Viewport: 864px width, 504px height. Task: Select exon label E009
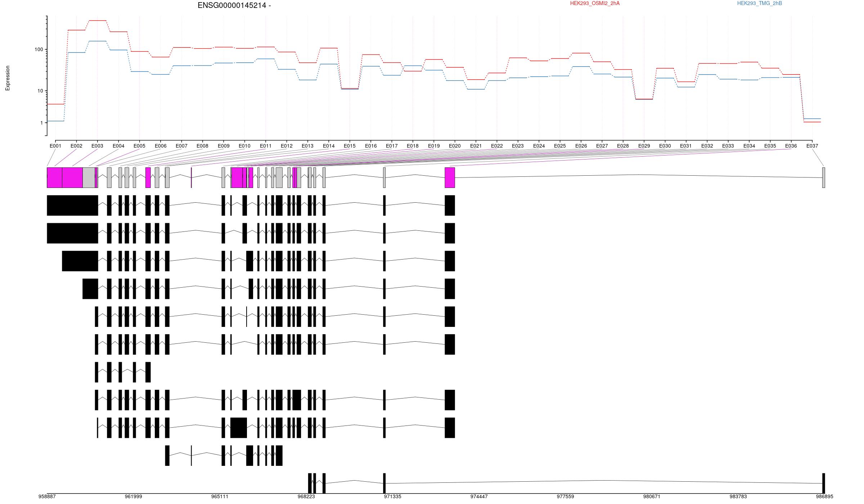coord(224,146)
